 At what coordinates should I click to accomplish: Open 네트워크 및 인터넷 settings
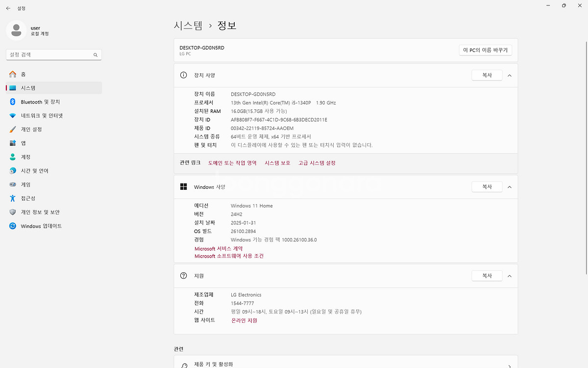coord(54,116)
